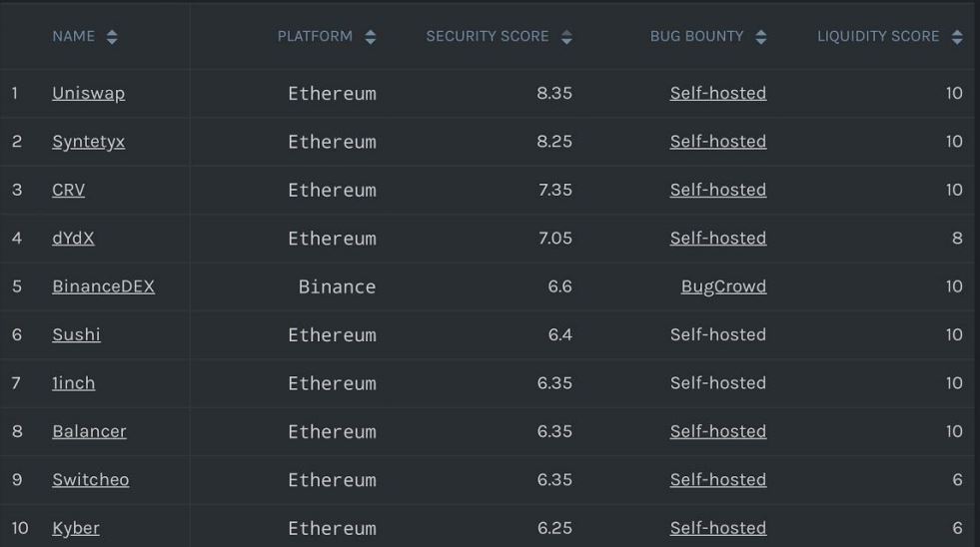Screen dimensions: 980x547
Task: Select Switcheo's 6.35 security score
Action: [x=554, y=479]
